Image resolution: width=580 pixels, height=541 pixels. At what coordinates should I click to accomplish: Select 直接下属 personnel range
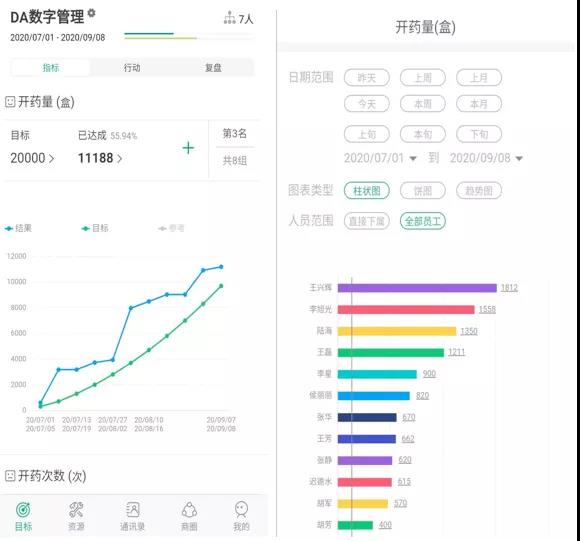click(x=367, y=221)
